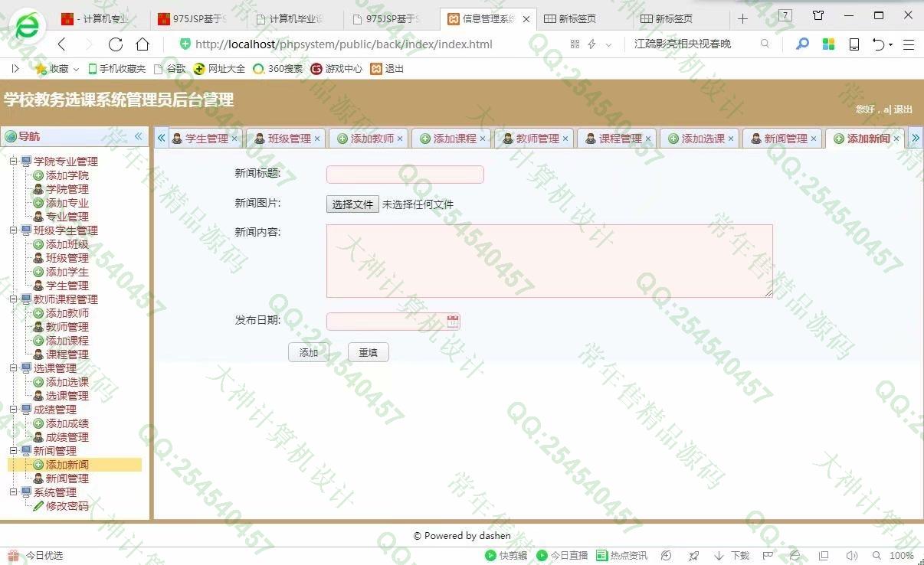Focus the 新闻标题 input field

[x=405, y=175]
